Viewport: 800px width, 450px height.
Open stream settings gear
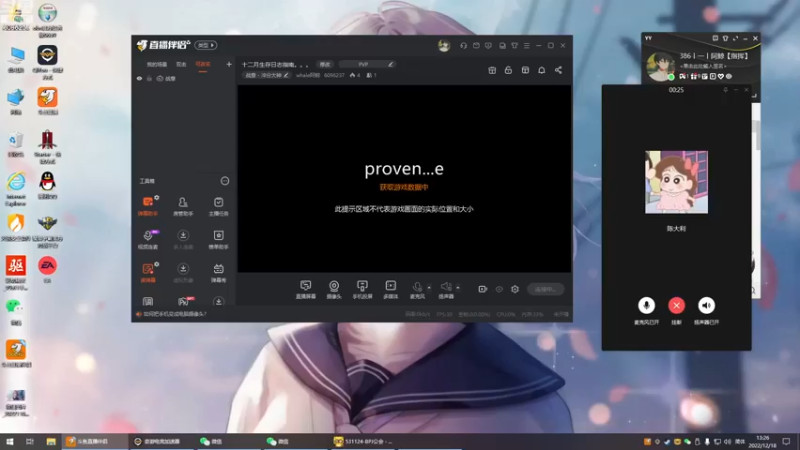pos(515,289)
